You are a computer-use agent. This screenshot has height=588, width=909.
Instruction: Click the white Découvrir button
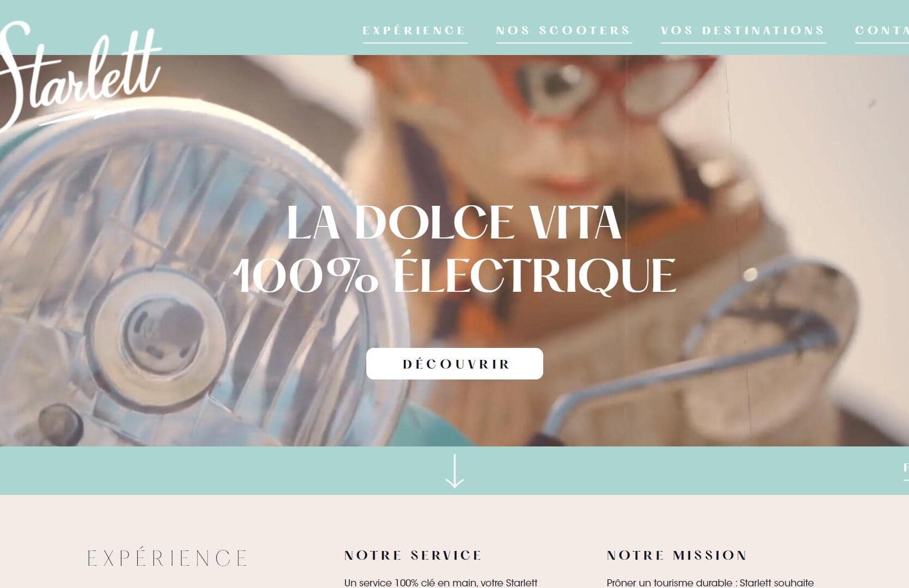[454, 364]
